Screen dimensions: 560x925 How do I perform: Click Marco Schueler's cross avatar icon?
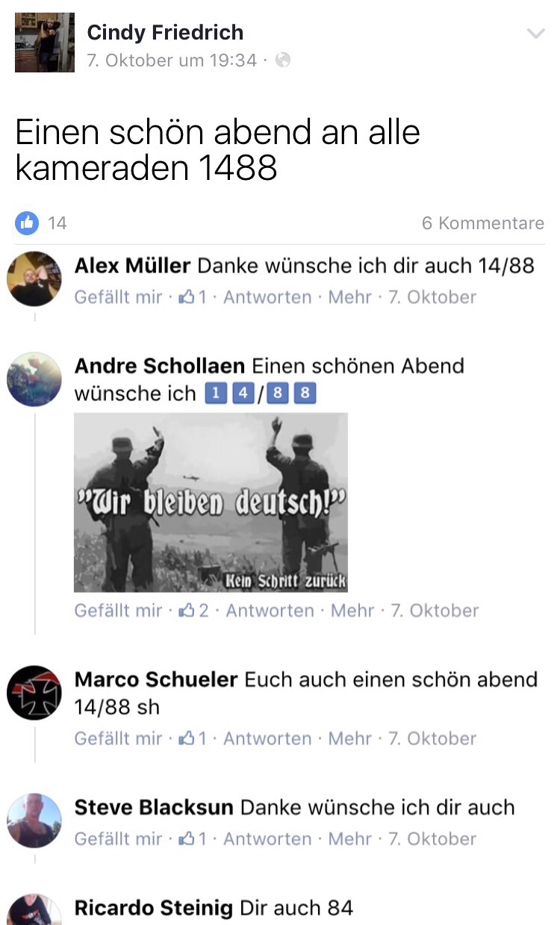[34, 693]
